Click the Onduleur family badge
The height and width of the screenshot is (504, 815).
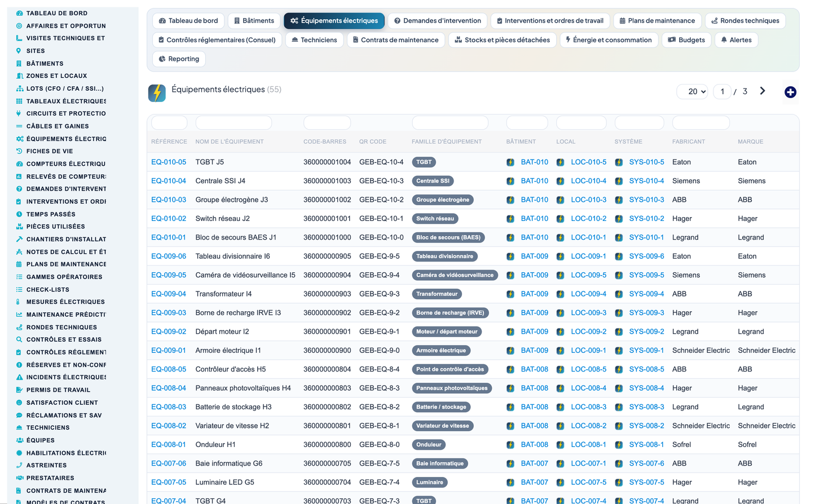click(x=429, y=445)
